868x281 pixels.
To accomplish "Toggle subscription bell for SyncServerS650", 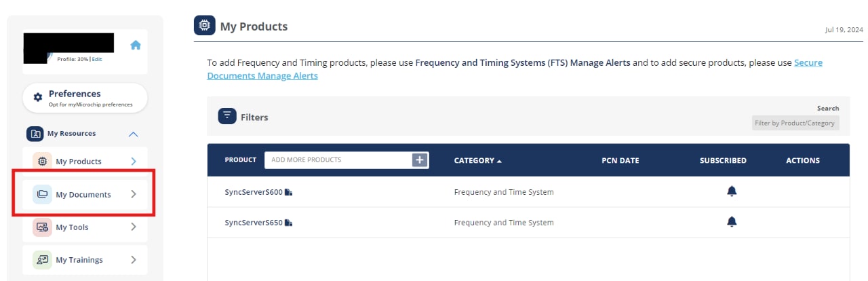I will click(x=732, y=222).
